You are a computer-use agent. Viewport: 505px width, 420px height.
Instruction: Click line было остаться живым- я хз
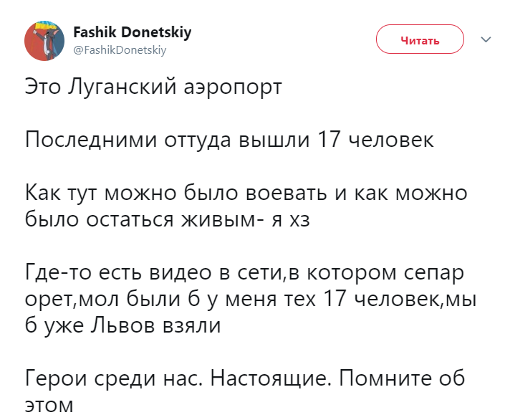coord(168,219)
